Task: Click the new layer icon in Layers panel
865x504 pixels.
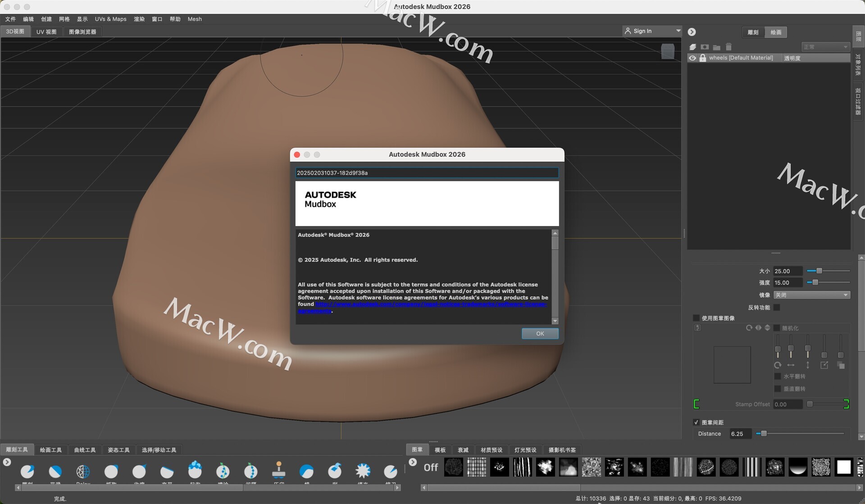Action: click(x=693, y=47)
